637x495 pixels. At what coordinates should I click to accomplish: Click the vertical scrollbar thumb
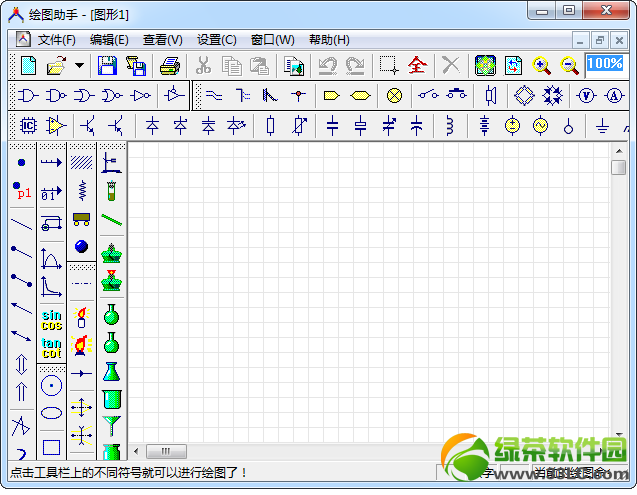click(x=619, y=167)
